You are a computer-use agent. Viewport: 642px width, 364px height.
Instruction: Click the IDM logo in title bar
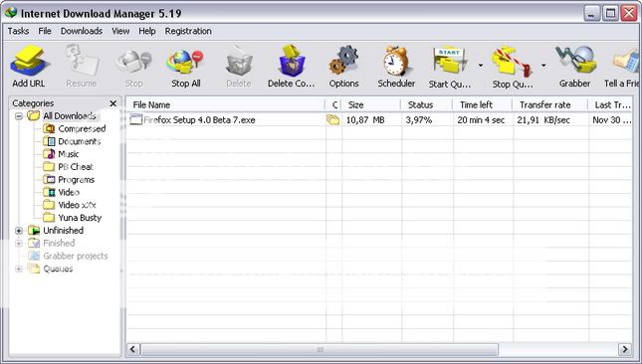pyautogui.click(x=10, y=12)
